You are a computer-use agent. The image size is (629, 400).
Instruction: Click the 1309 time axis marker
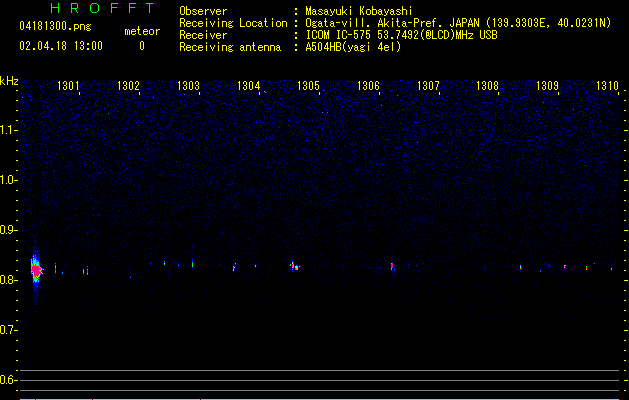(x=548, y=86)
